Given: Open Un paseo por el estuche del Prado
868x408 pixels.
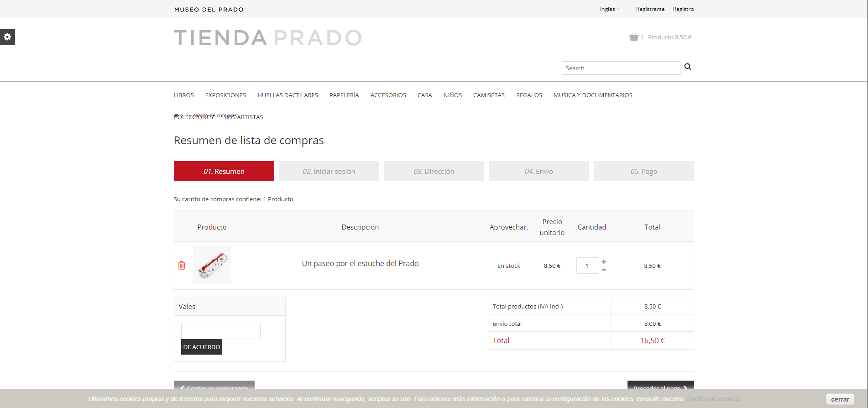Looking at the screenshot, I should 360,263.
